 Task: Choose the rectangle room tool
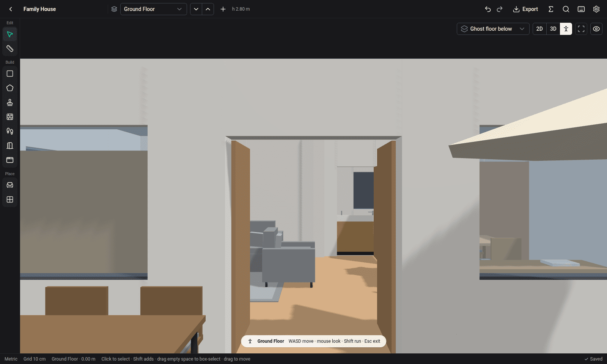(10, 74)
